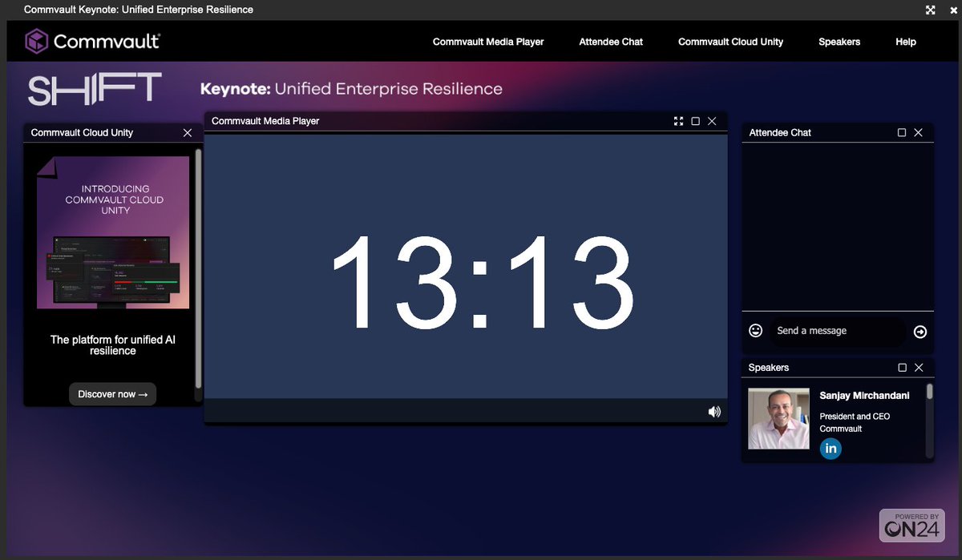Maximize the Attendee Chat panel
The image size is (962, 560).
click(x=902, y=132)
